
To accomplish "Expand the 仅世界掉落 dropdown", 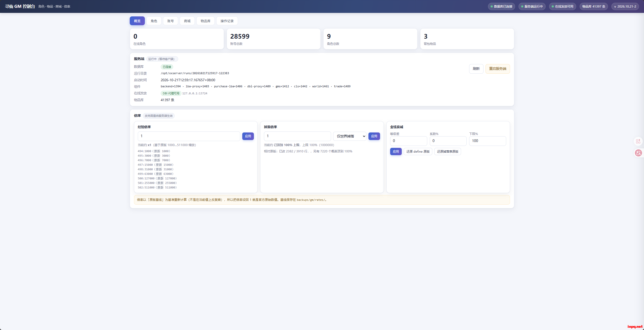I will (350, 136).
